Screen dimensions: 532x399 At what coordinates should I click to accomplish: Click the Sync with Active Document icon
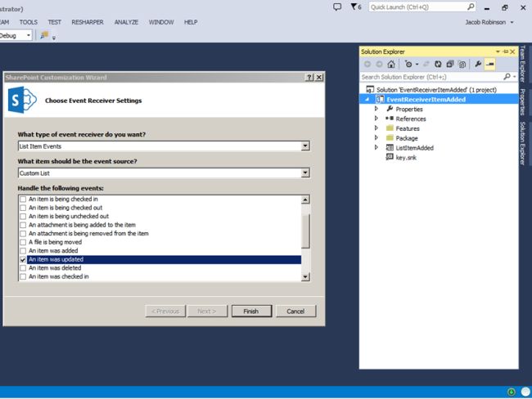(x=426, y=64)
